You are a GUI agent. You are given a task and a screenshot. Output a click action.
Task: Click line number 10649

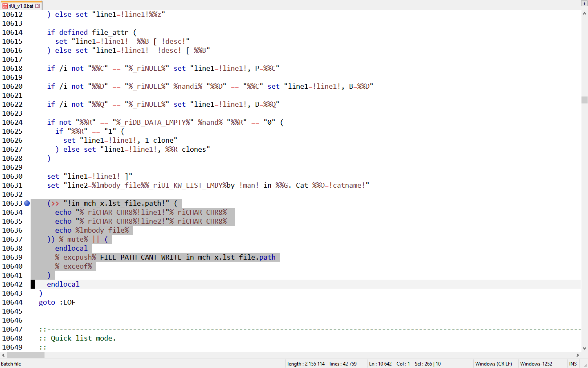point(12,347)
